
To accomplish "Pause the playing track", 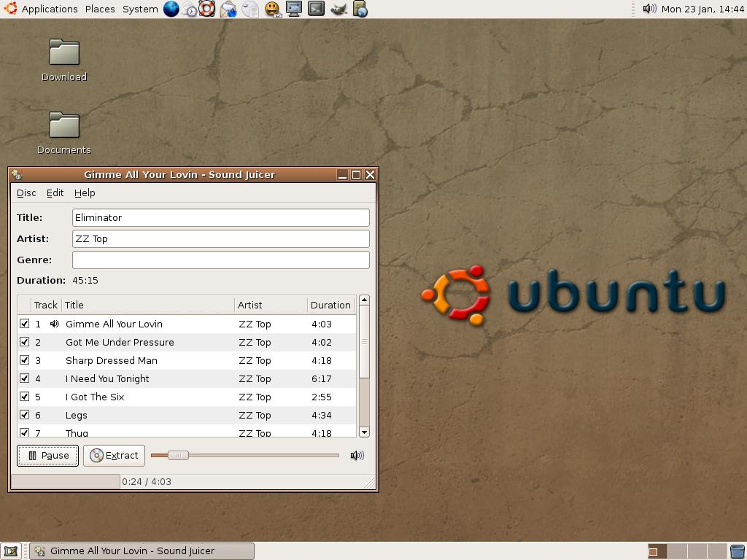I will (47, 456).
